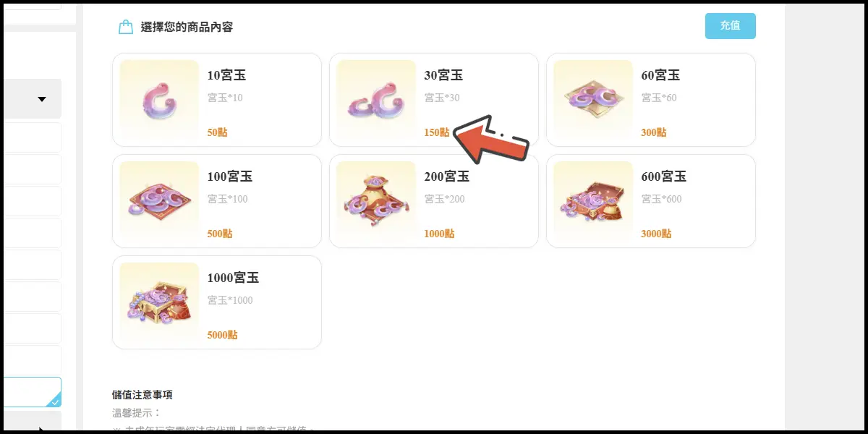Select the 10宮玉 single jade image
The image size is (868, 434).
(x=159, y=100)
